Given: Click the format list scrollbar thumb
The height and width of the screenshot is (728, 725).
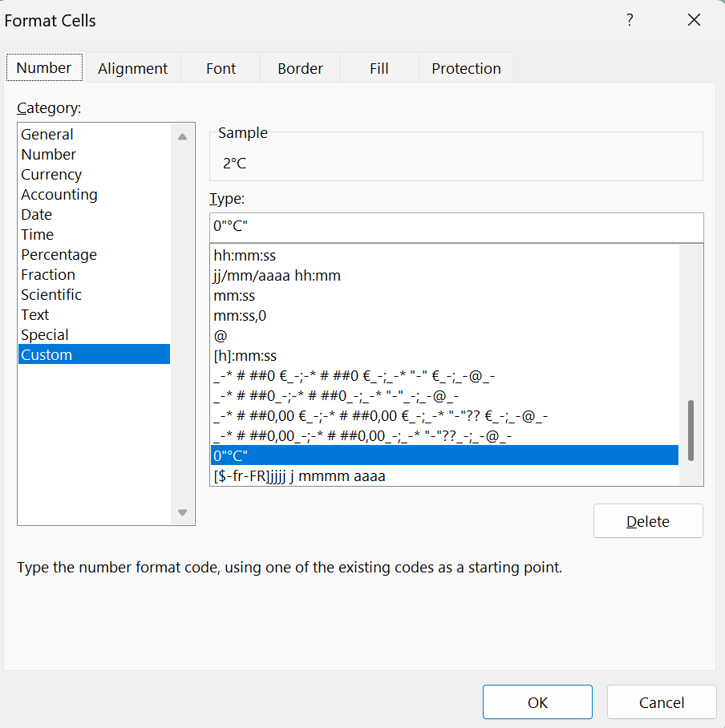Looking at the screenshot, I should [x=691, y=431].
